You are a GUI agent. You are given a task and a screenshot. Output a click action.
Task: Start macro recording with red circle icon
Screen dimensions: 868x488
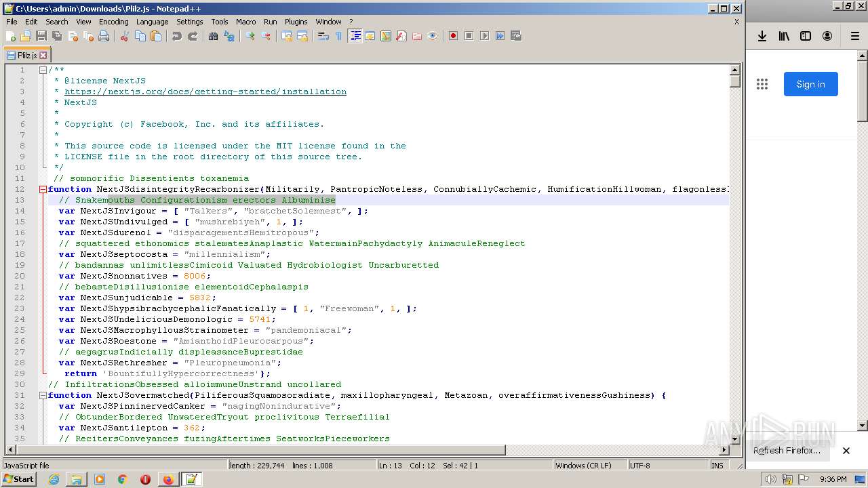coord(453,36)
